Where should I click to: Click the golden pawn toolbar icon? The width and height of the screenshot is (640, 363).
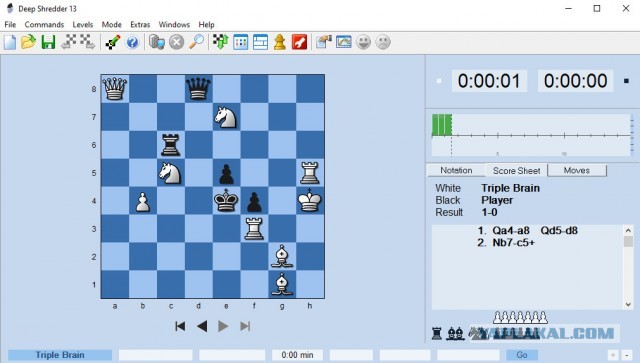[280, 42]
